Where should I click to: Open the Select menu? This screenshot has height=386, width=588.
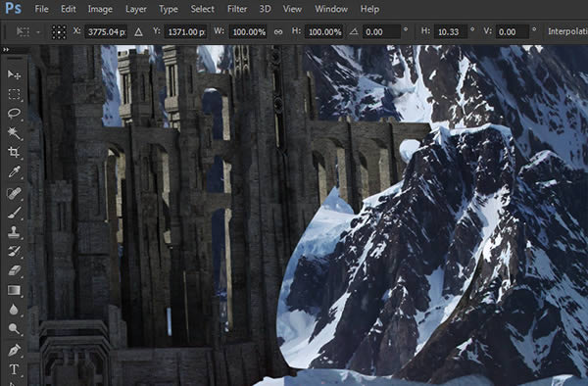coord(202,9)
